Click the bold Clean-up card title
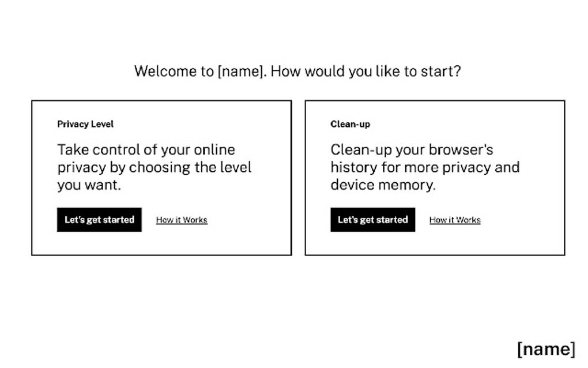 (x=350, y=124)
